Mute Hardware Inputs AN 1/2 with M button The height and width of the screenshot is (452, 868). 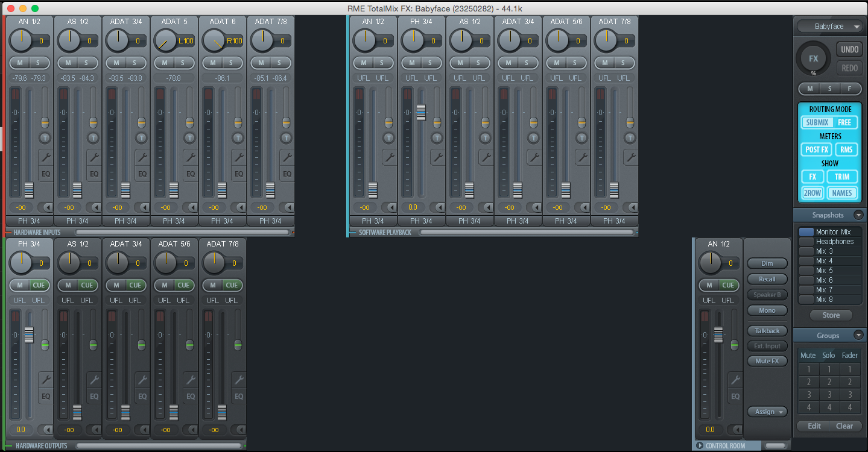[20, 63]
